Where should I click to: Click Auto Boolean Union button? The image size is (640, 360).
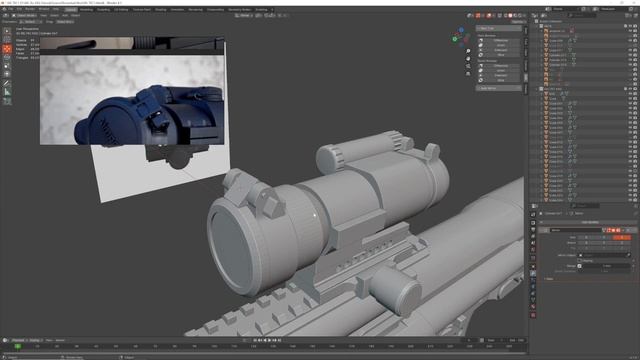click(501, 45)
